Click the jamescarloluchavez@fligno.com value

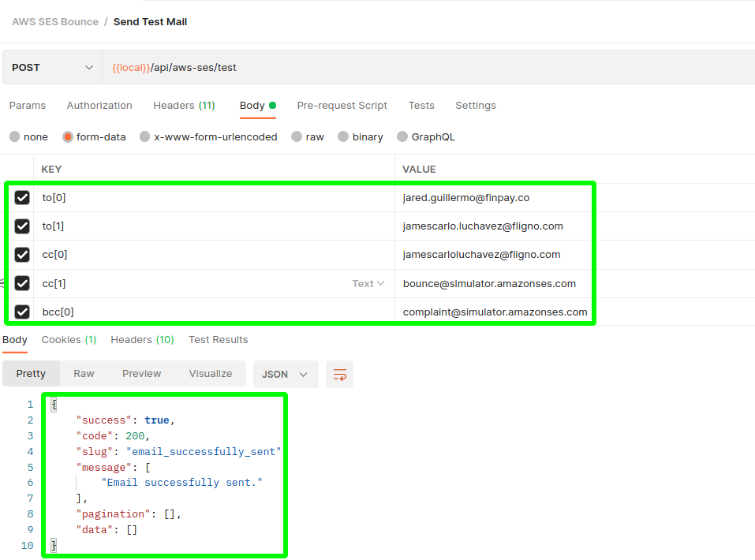coord(481,255)
